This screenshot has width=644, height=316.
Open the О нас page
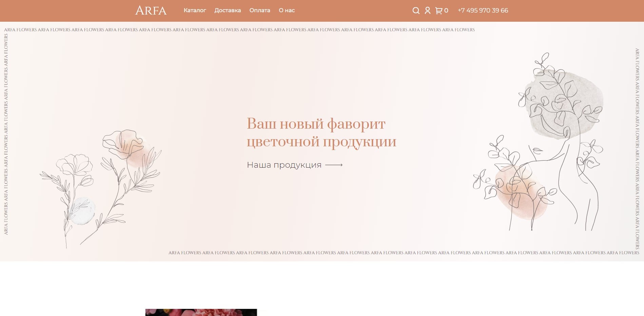(x=287, y=11)
